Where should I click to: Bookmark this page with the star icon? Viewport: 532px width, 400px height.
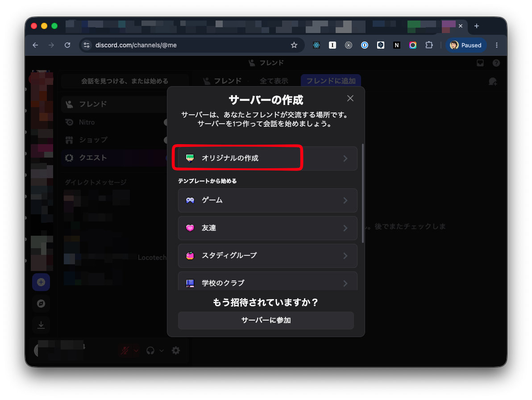(294, 45)
